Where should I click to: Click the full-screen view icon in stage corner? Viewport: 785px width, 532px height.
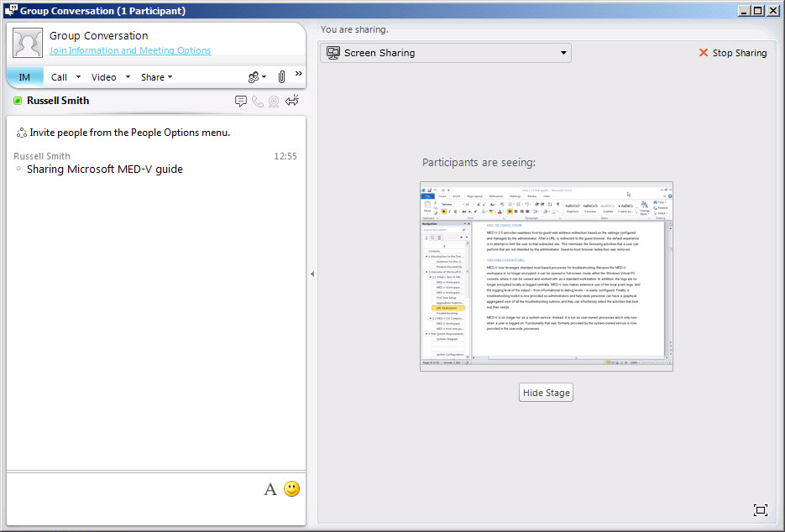click(x=761, y=510)
